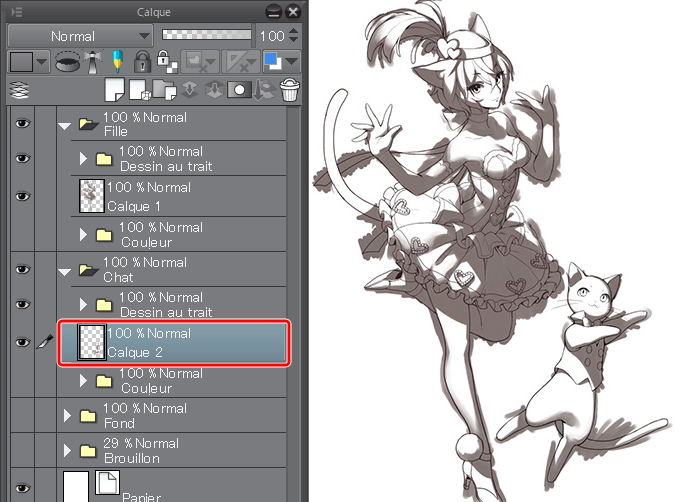Select the Fille folder layer name
This screenshot has width=696, height=502.
[x=115, y=131]
